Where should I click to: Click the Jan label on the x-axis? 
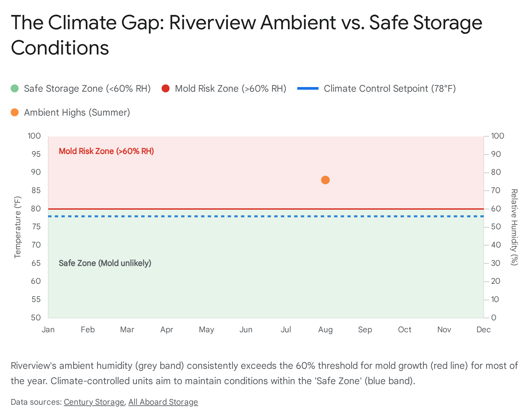tap(48, 330)
